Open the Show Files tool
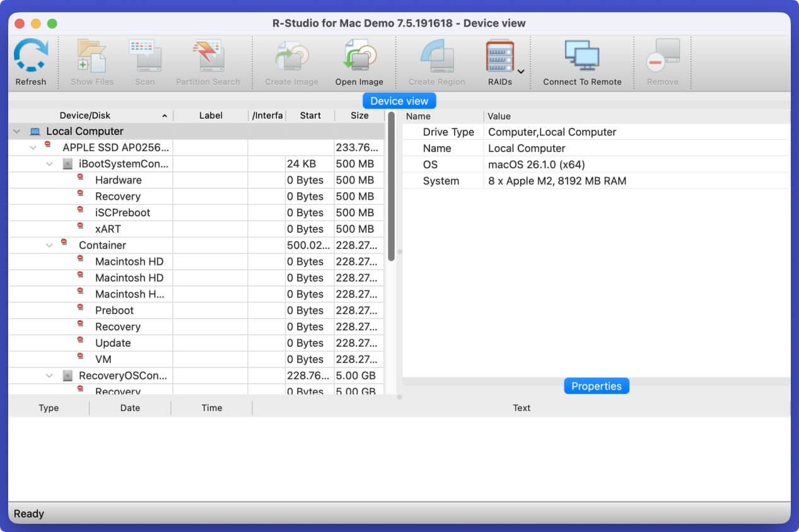Image resolution: width=799 pixels, height=532 pixels. click(92, 57)
